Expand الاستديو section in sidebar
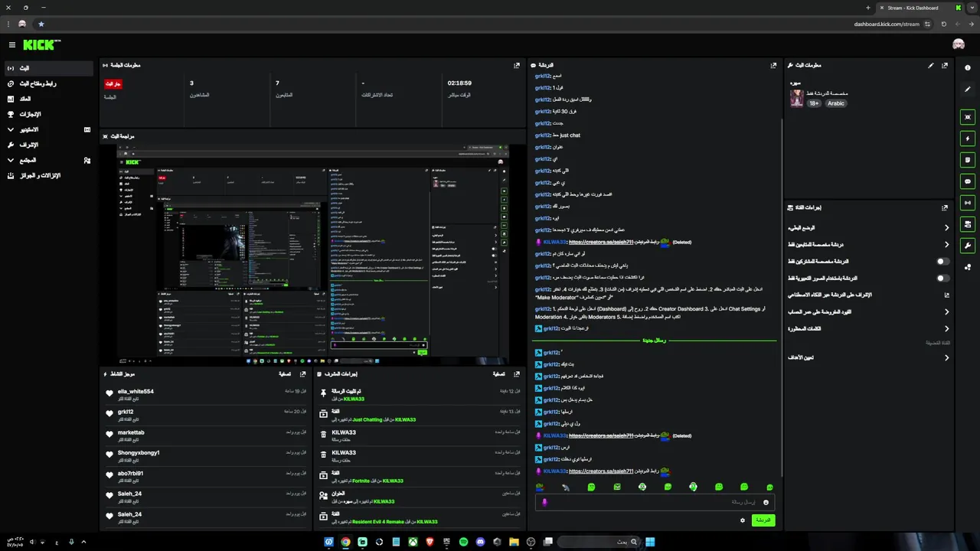980x551 pixels. point(11,129)
